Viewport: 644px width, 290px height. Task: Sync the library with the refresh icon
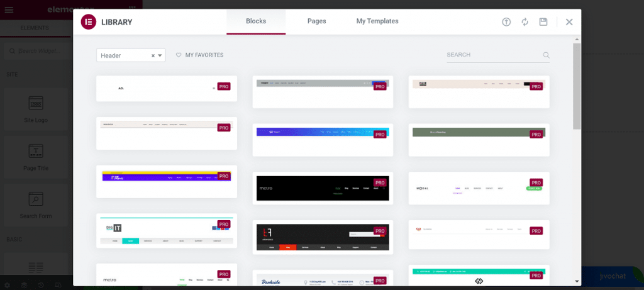tap(525, 22)
